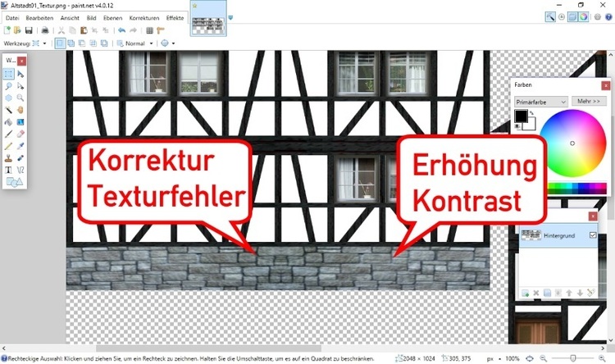
Task: Select the Move Selection tool
Action: [20, 86]
